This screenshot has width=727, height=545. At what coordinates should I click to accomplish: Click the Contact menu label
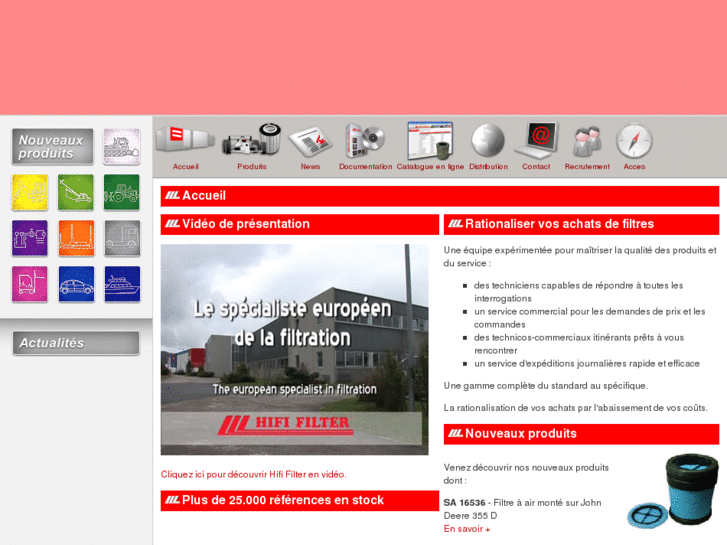point(536,167)
